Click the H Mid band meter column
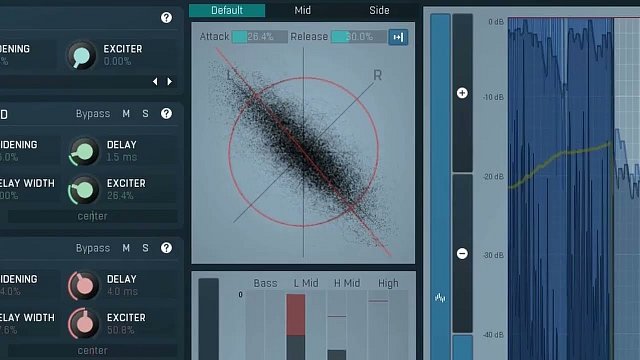Image resolution: width=640 pixels, height=360 pixels. 347,325
